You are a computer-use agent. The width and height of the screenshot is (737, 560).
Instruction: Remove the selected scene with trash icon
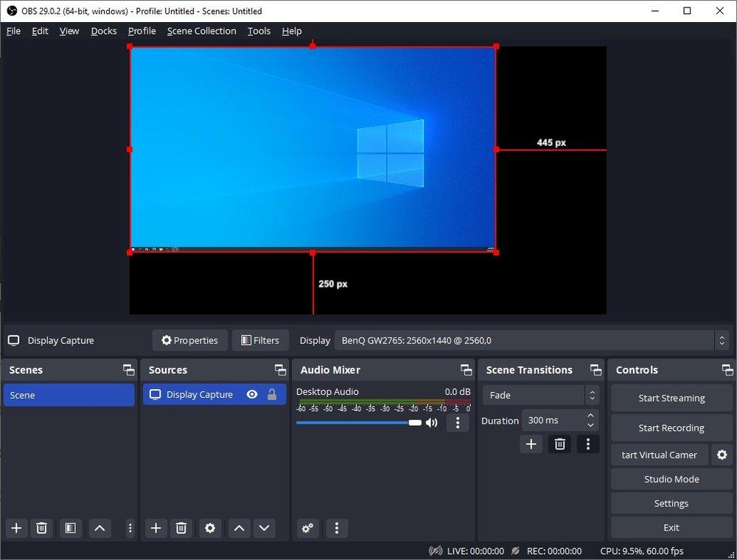[x=41, y=528]
